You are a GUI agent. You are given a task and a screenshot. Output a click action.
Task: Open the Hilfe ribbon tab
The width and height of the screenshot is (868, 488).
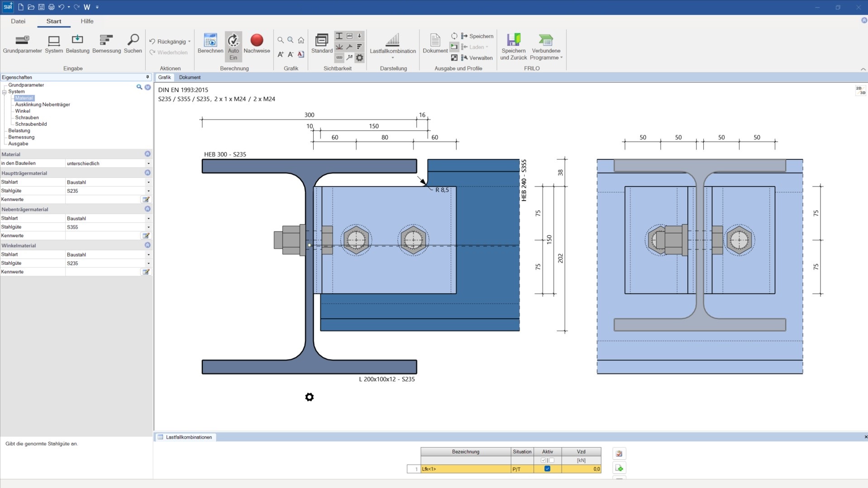click(87, 21)
